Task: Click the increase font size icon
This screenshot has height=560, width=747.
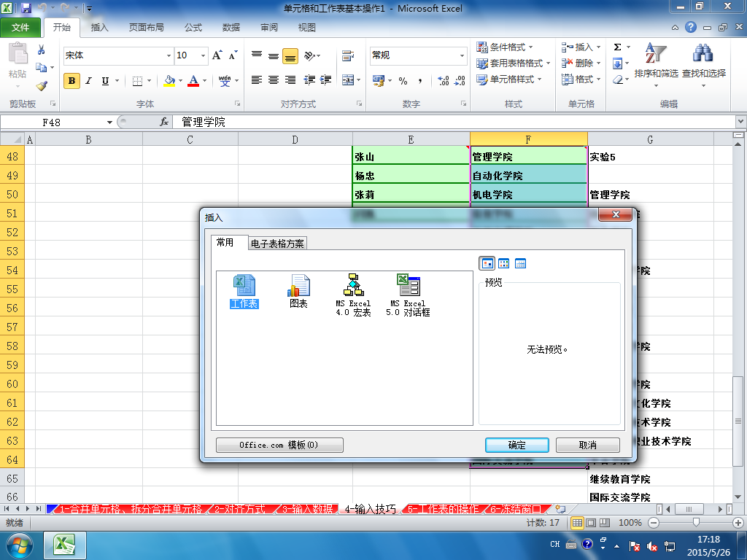Action: pos(217,55)
